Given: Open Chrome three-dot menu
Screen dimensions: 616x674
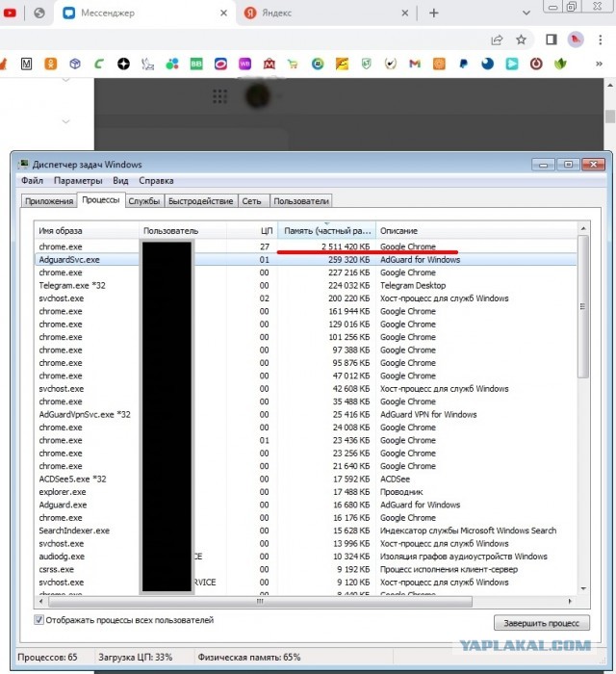Looking at the screenshot, I should tap(600, 40).
